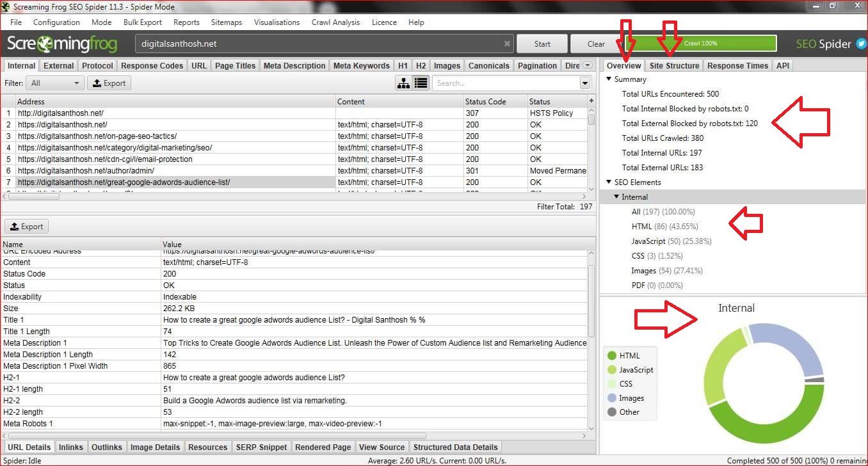Screen dimensions: 868x466
Task: Open the Bulk Export menu
Action: click(143, 22)
